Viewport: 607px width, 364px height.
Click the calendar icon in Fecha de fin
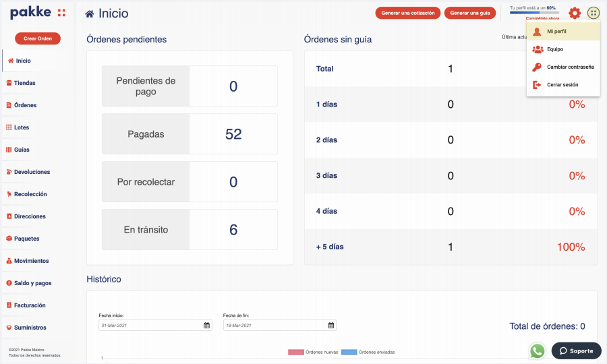330,326
